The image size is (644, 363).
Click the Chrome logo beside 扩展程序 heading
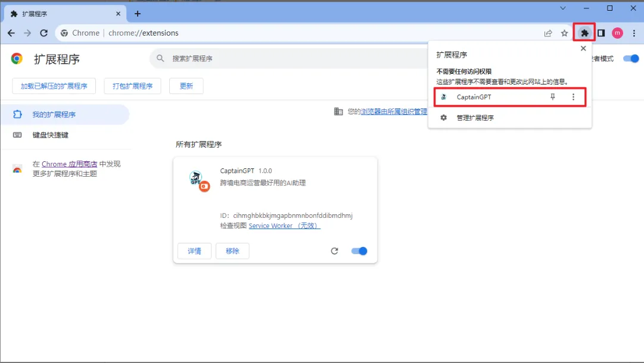(x=17, y=59)
